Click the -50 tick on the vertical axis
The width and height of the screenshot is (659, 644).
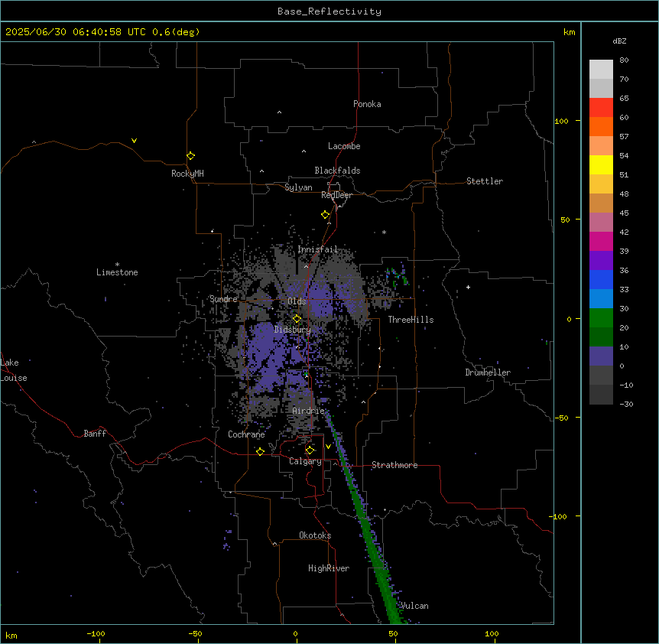pyautogui.click(x=561, y=418)
